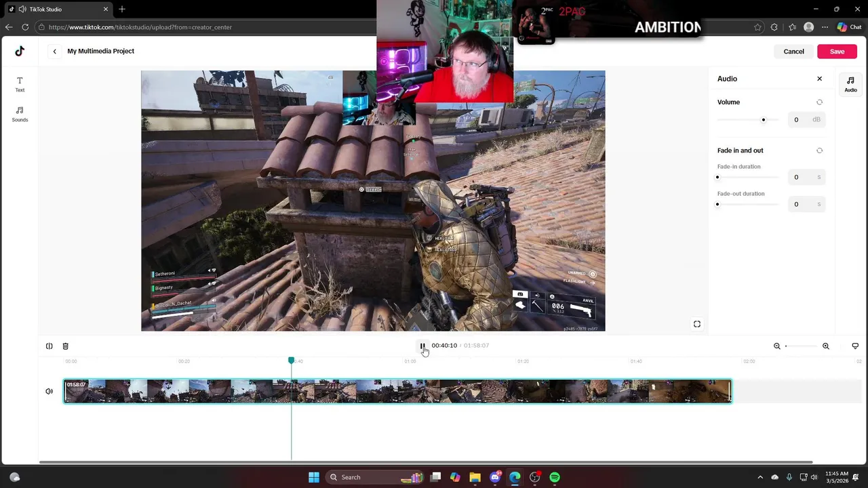Viewport: 868px width, 488px height.
Task: Split the clip at playhead
Action: point(50,346)
